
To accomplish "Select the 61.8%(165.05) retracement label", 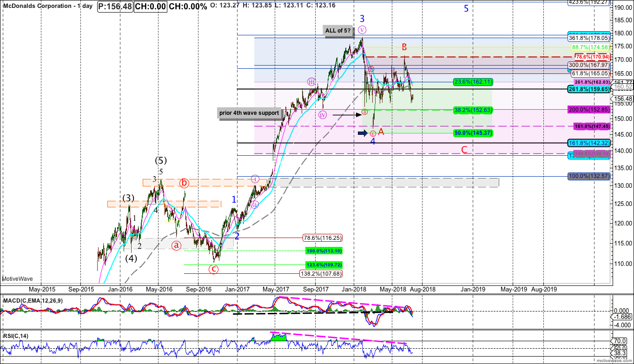I will (590, 73).
